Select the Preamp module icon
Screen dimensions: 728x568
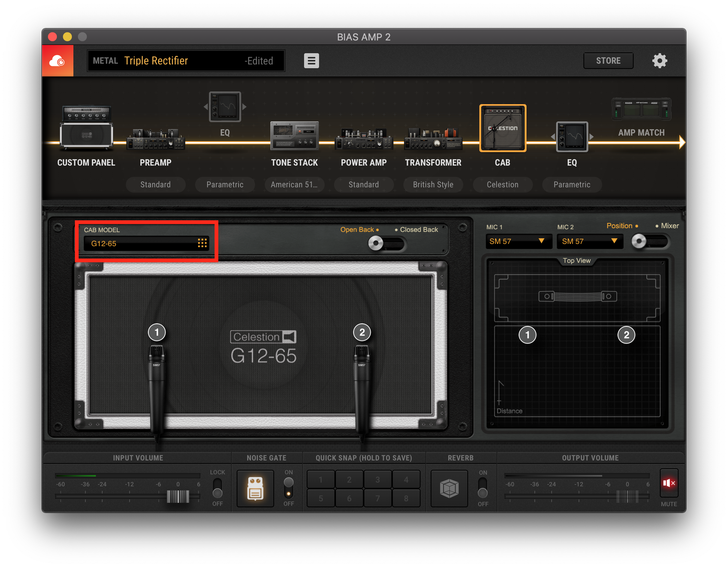point(155,139)
